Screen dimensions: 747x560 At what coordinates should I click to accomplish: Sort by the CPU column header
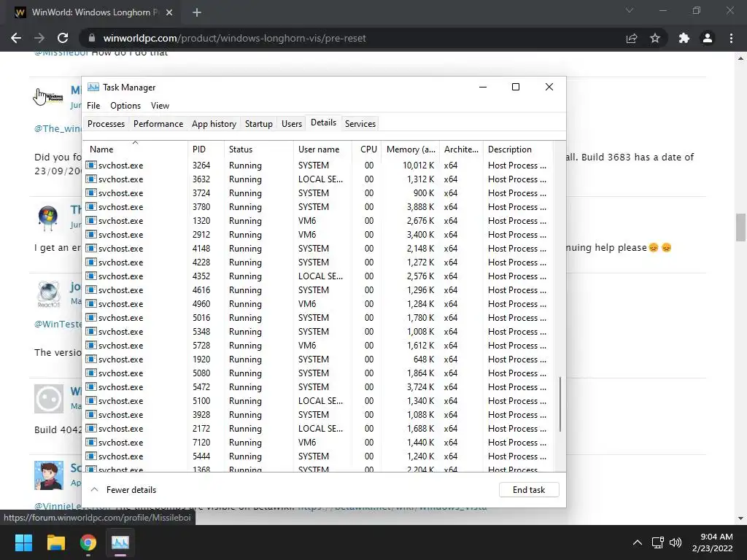click(x=368, y=149)
